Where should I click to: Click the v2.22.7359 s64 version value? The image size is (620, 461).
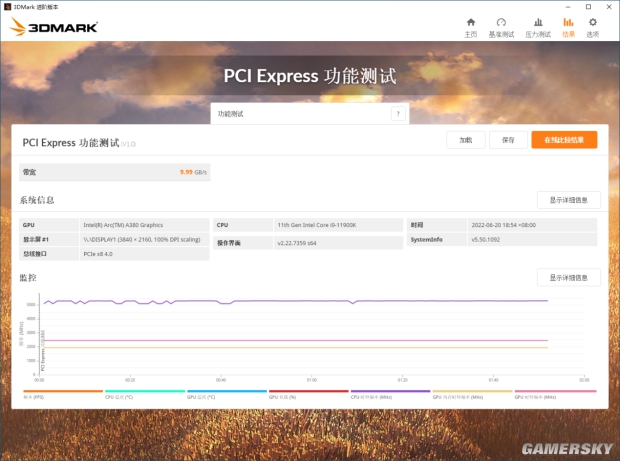pyautogui.click(x=297, y=243)
